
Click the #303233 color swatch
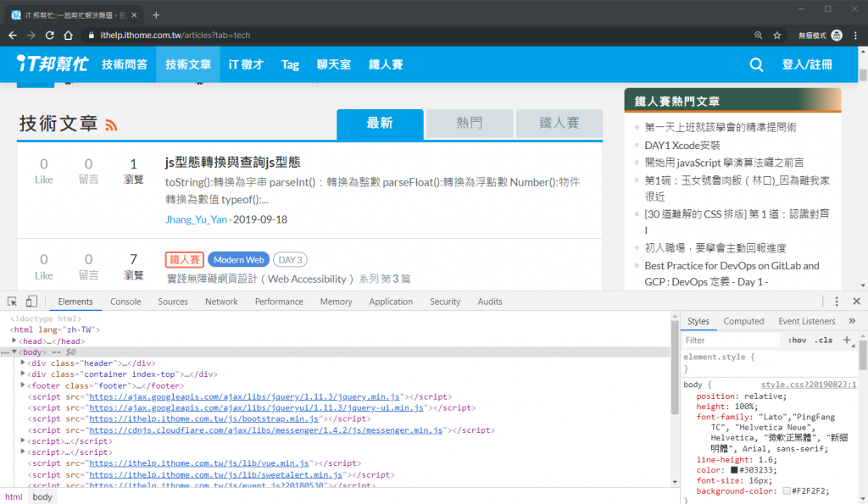tap(734, 470)
